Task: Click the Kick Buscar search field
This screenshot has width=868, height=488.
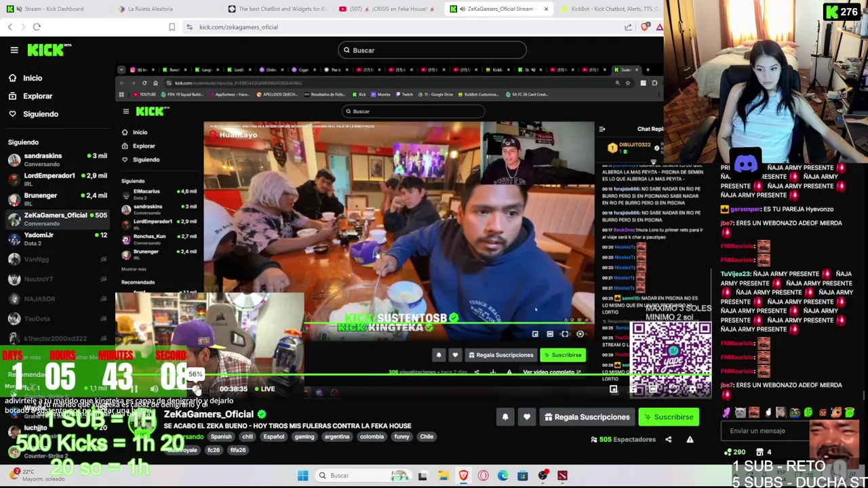Action: (433, 50)
